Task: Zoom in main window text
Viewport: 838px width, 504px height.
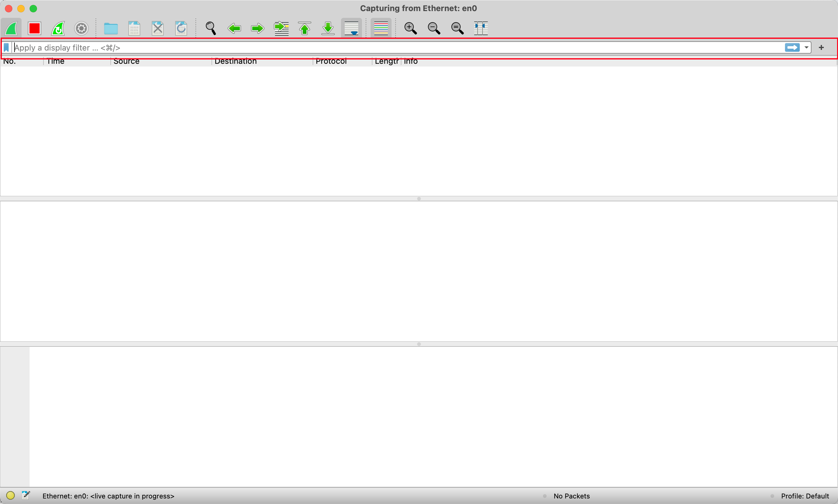Action: click(x=410, y=28)
